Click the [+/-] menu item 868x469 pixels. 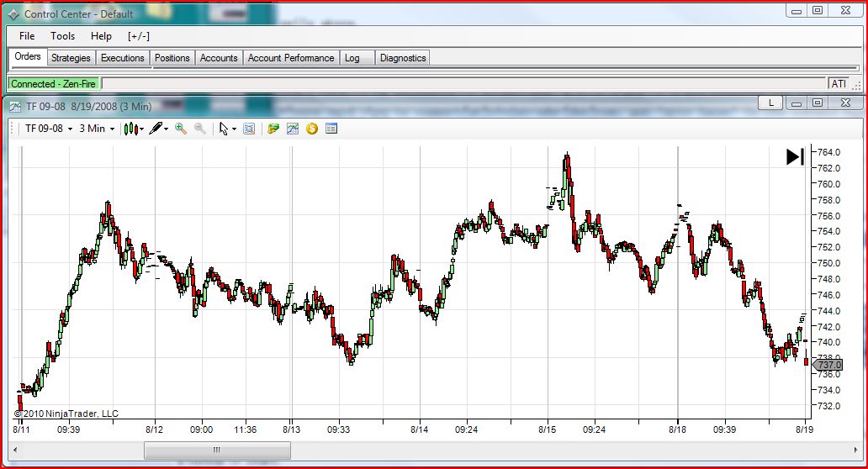click(139, 36)
